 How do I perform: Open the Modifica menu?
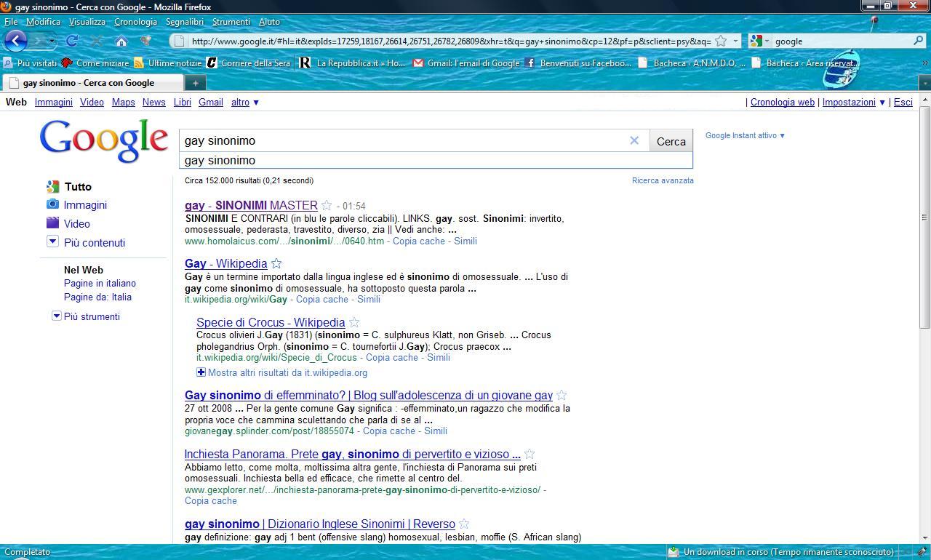pyautogui.click(x=43, y=22)
